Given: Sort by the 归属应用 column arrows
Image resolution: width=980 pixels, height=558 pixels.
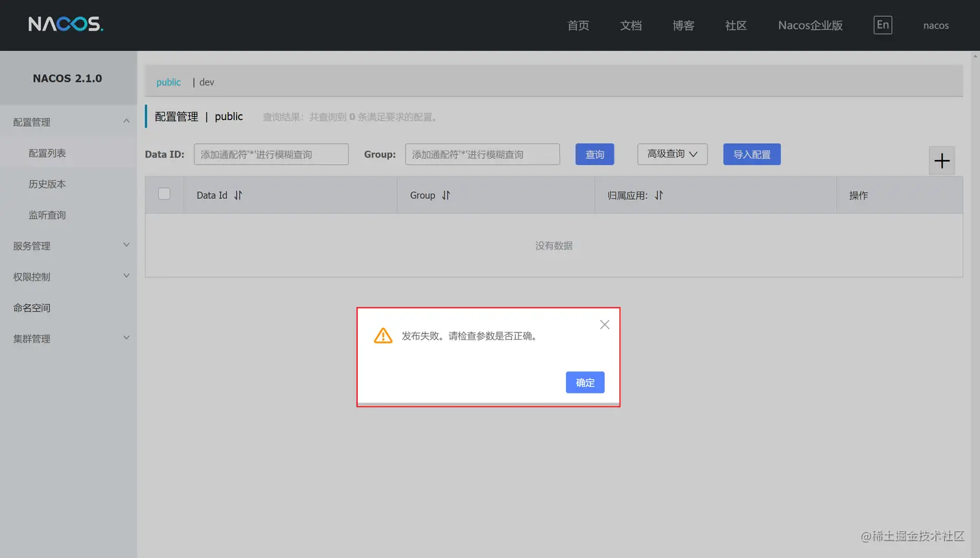Looking at the screenshot, I should [x=658, y=194].
